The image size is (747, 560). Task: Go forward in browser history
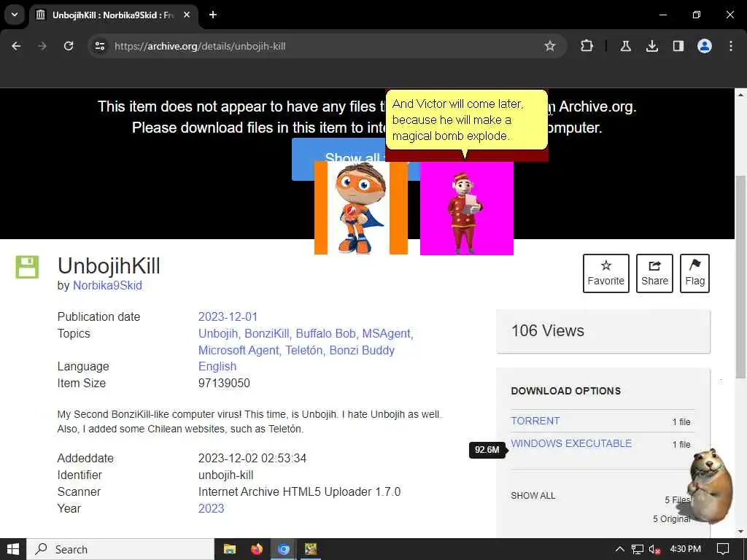tap(42, 46)
